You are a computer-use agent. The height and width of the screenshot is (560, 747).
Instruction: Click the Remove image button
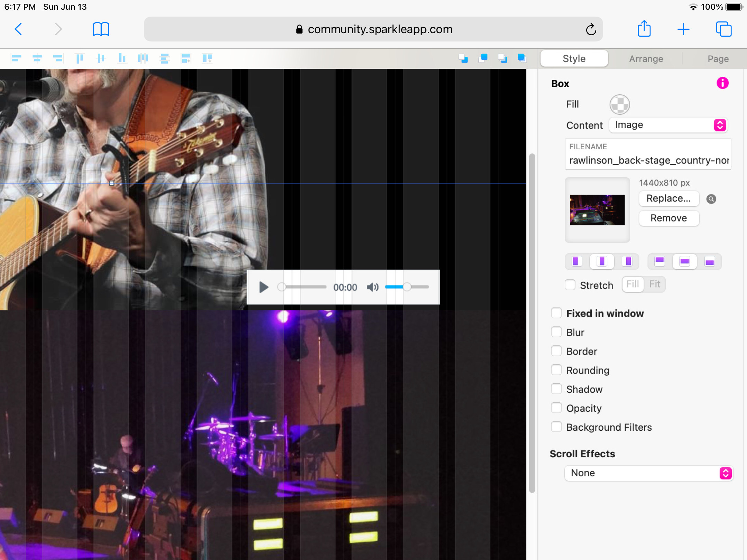point(668,218)
